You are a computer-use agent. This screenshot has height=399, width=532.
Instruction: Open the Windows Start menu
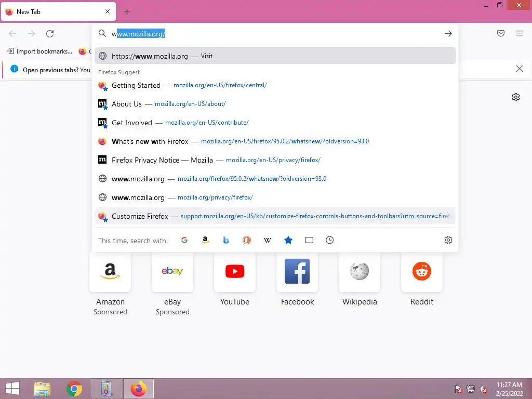point(12,389)
